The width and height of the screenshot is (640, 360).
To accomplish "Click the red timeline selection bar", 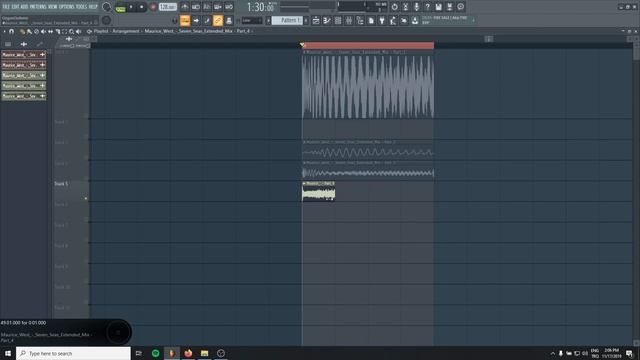I will coord(368,45).
